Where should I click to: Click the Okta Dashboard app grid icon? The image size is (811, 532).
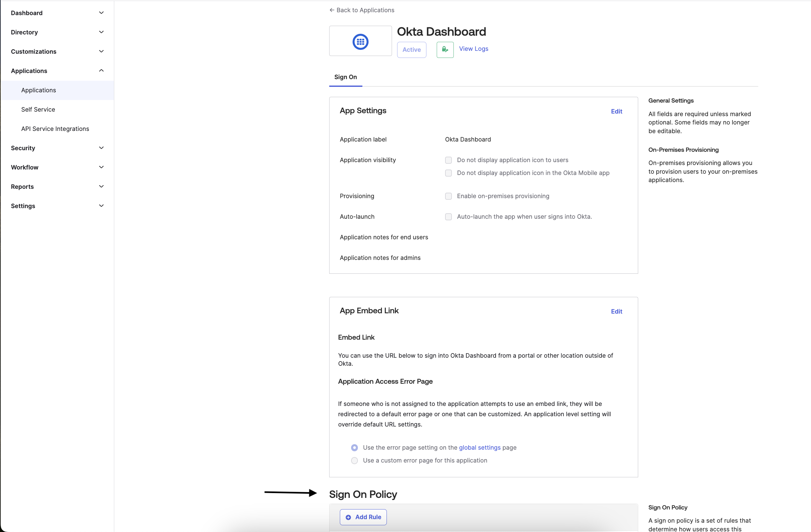point(360,41)
